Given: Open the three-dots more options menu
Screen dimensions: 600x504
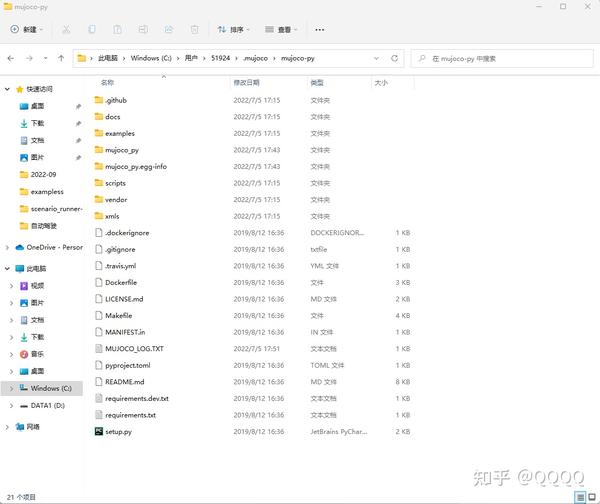Looking at the screenshot, I should 320,29.
